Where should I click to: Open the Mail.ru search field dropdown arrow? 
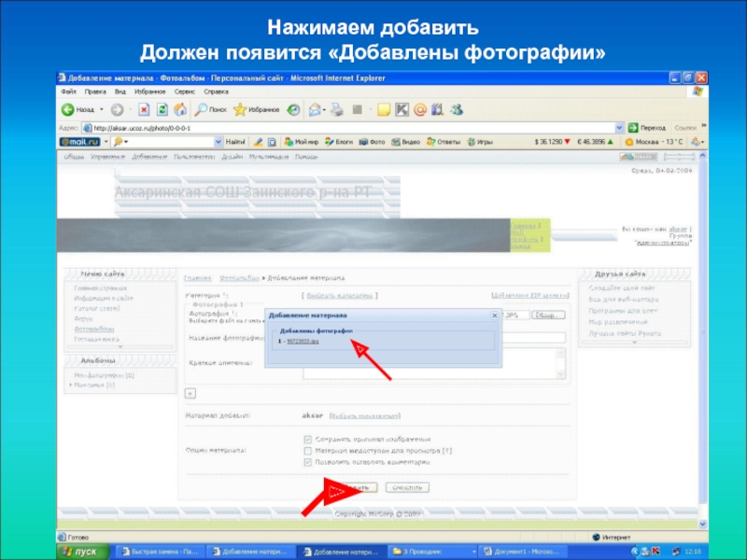tap(218, 142)
